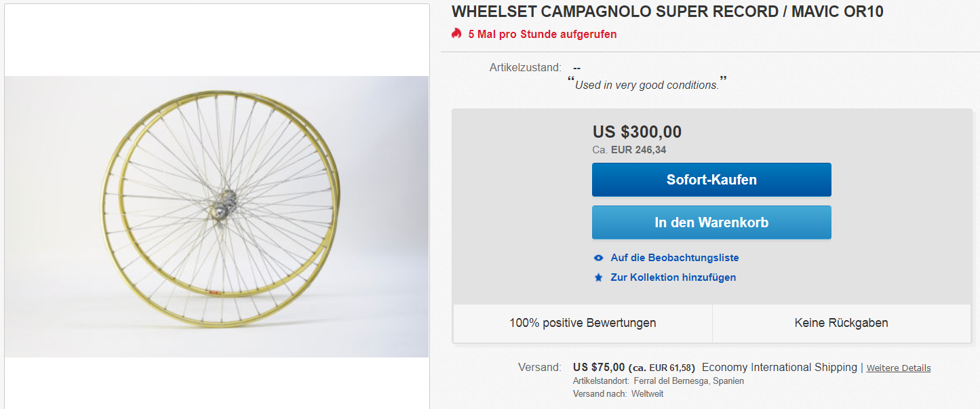The image size is (980, 409).
Task: Open the Weitere Details shipping link
Action: pyautogui.click(x=899, y=368)
